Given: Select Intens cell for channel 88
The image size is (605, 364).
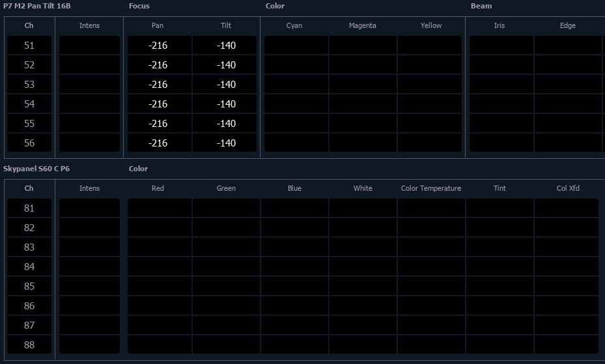Looking at the screenshot, I should 89,344.
